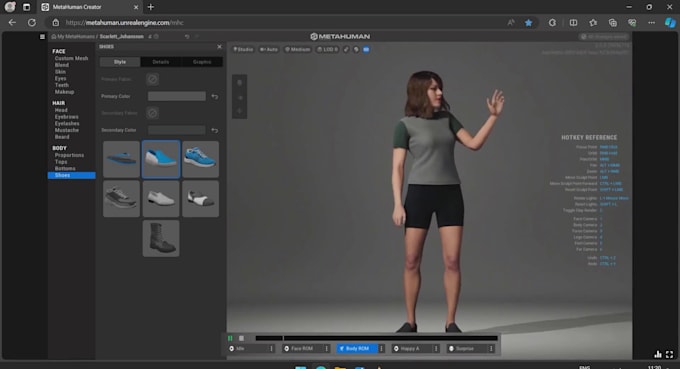Select the blue slip-on shoe style
The height and width of the screenshot is (369, 680).
tap(160, 159)
